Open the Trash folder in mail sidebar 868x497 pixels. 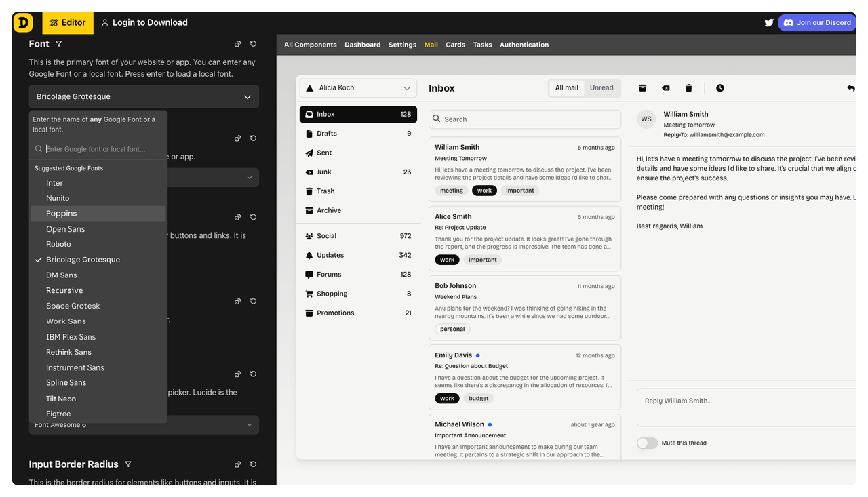coord(358,191)
